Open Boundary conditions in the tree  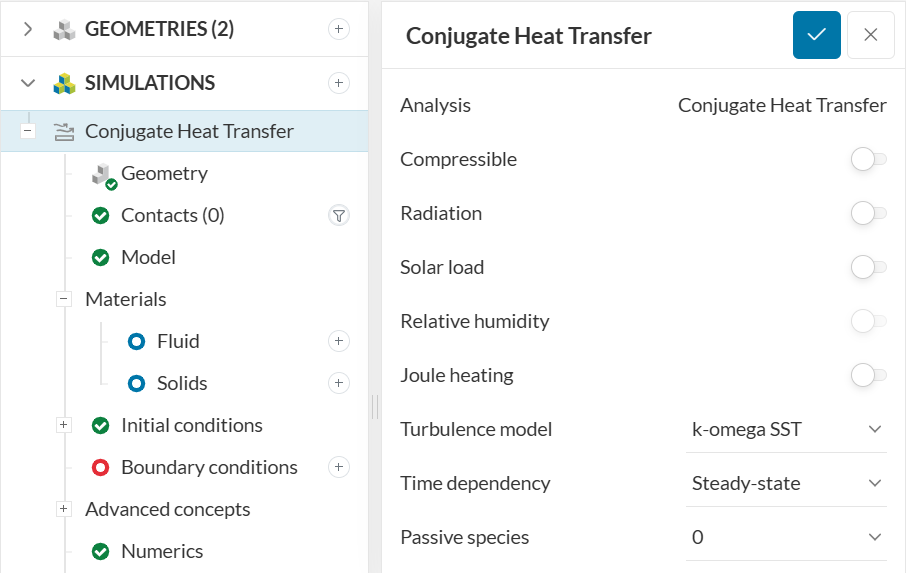coord(208,467)
